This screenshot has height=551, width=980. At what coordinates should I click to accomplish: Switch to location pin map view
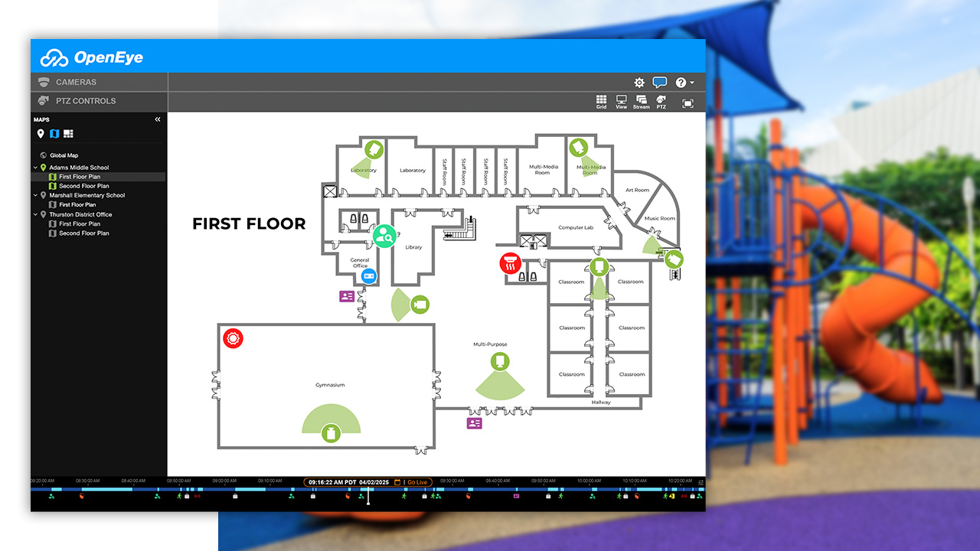pyautogui.click(x=41, y=134)
